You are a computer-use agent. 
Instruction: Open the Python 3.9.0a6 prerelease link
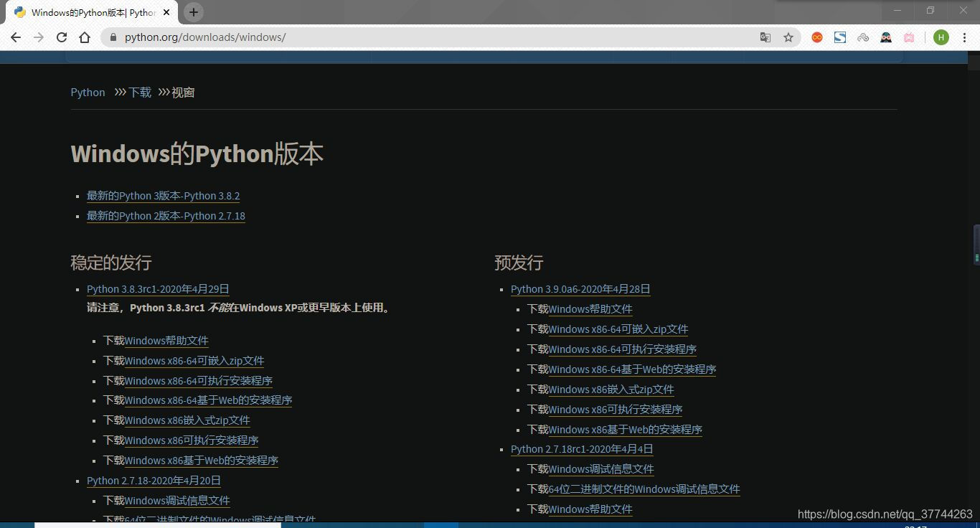click(x=580, y=288)
